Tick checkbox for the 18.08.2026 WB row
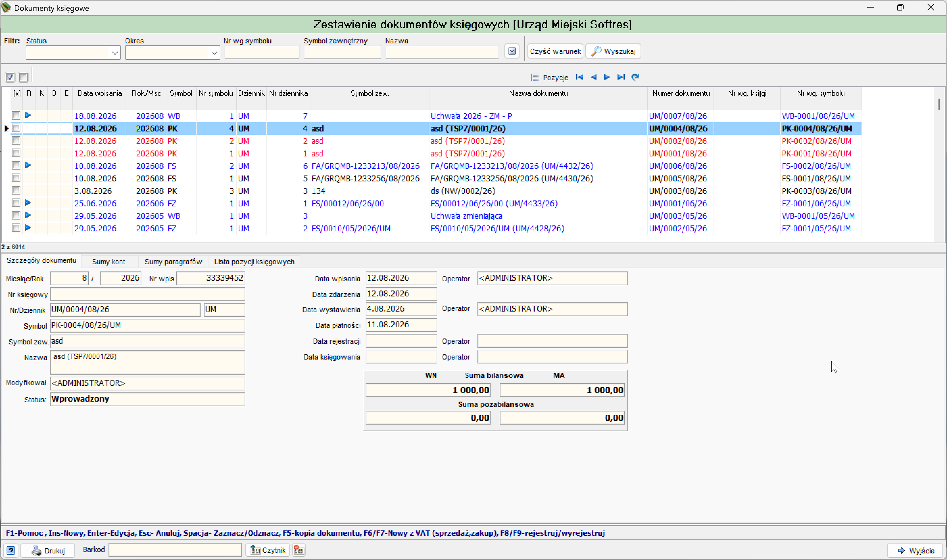Screen dimensions: 947x560 (16, 115)
